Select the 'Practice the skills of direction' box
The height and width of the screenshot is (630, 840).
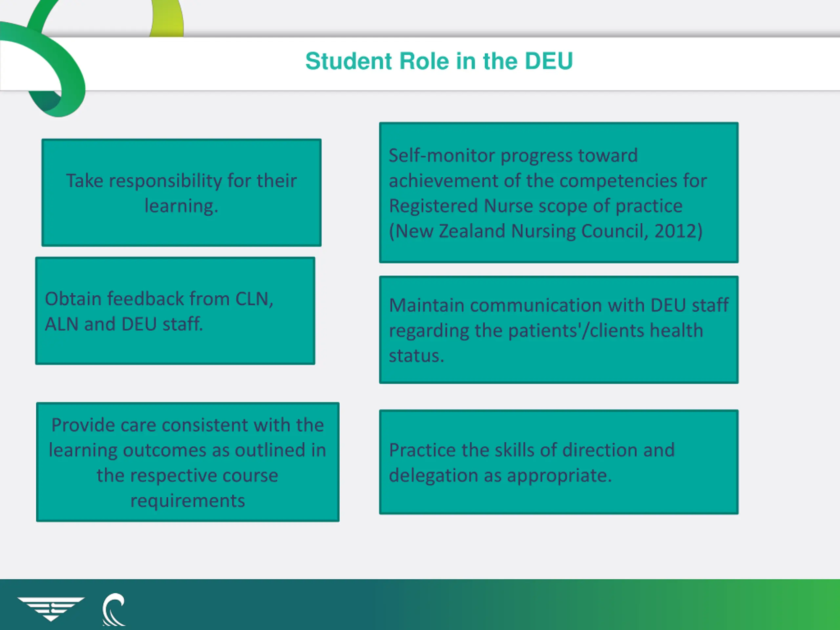point(558,462)
